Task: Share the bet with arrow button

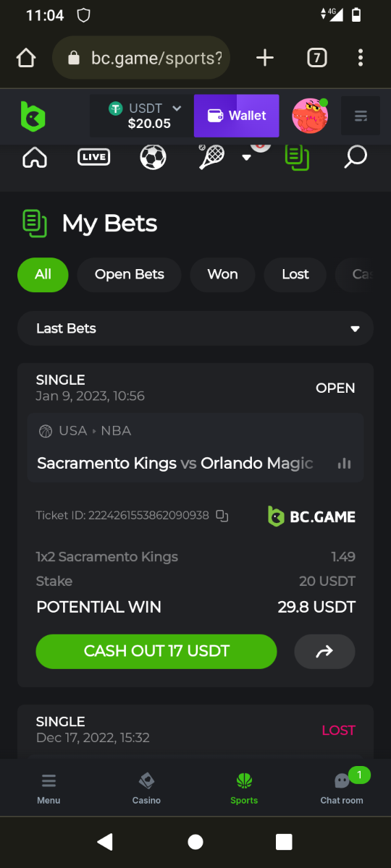Action: [x=324, y=651]
